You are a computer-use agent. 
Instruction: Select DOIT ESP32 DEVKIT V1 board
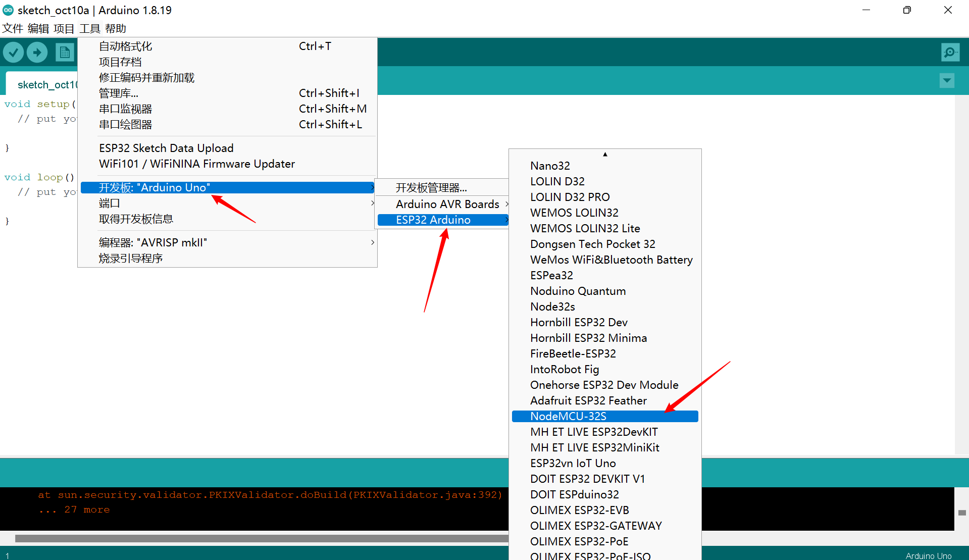click(x=605, y=479)
